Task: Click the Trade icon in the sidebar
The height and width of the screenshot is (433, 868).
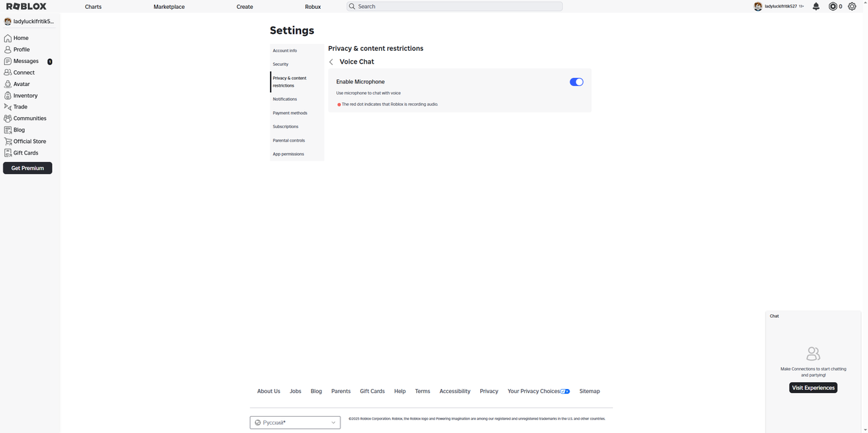Action: [x=7, y=106]
